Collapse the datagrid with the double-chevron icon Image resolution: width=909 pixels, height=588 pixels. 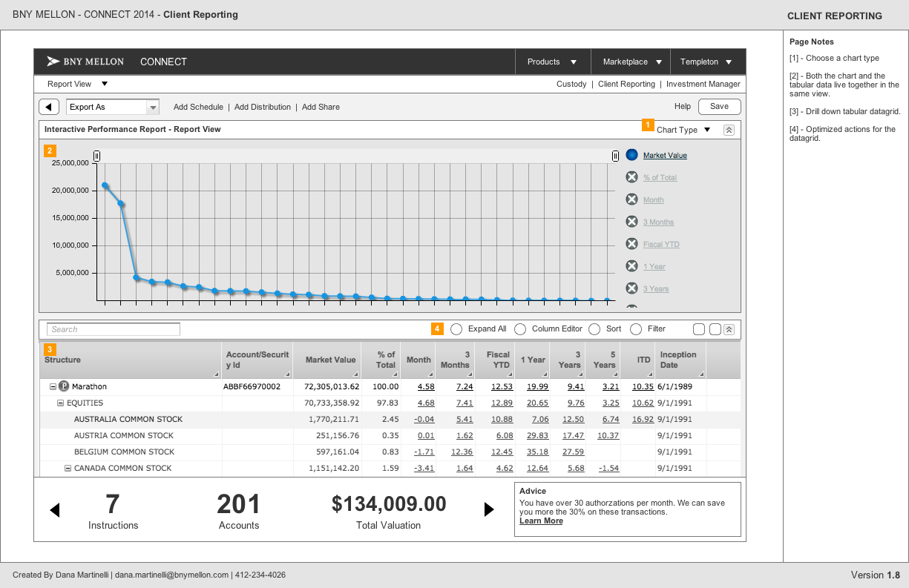pyautogui.click(x=729, y=329)
